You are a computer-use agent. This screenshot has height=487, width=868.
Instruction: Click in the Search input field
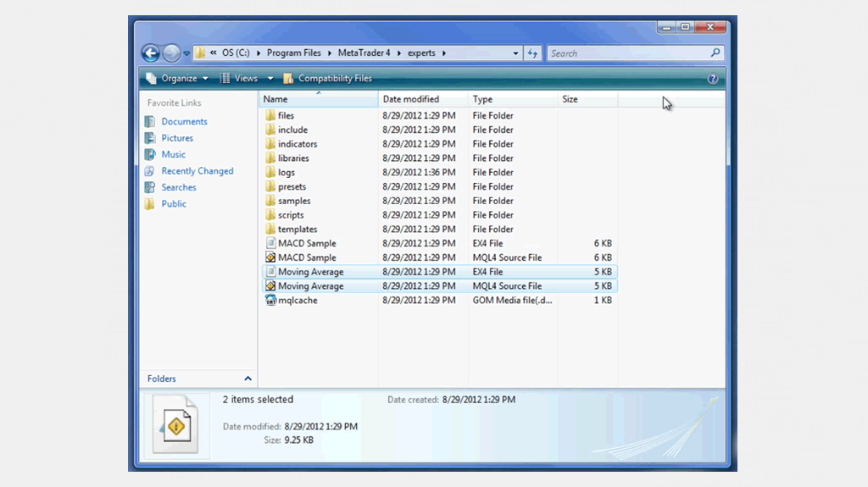point(627,53)
